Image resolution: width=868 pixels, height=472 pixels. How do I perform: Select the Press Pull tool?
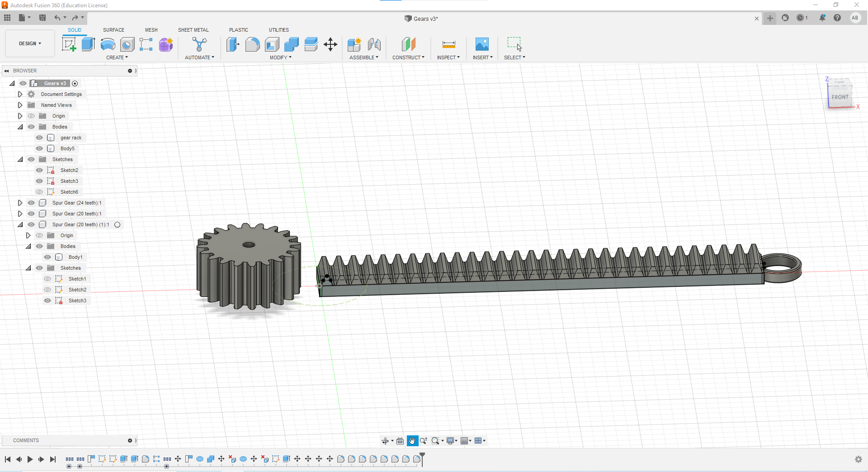[233, 44]
